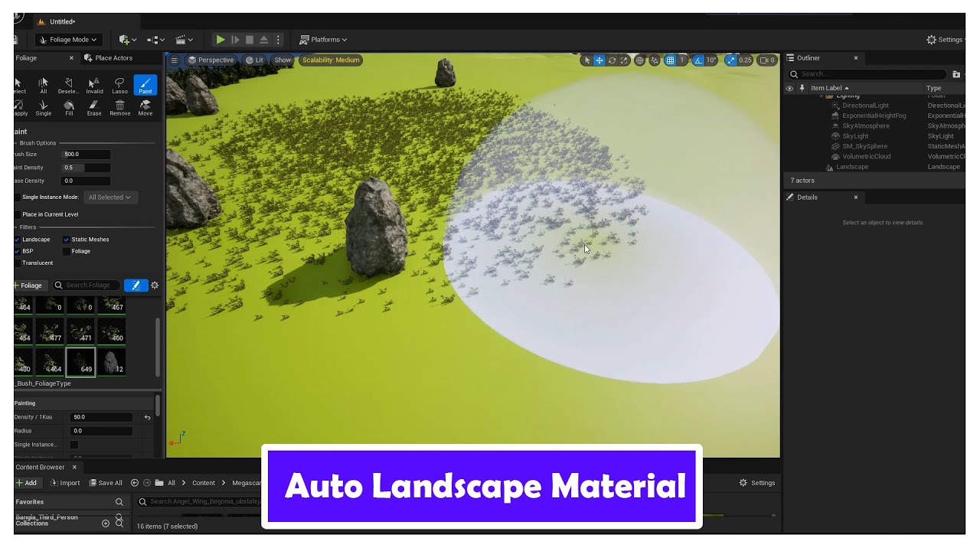Enable the Foliage filter checkbox
This screenshot has height=551, width=980.
[67, 251]
